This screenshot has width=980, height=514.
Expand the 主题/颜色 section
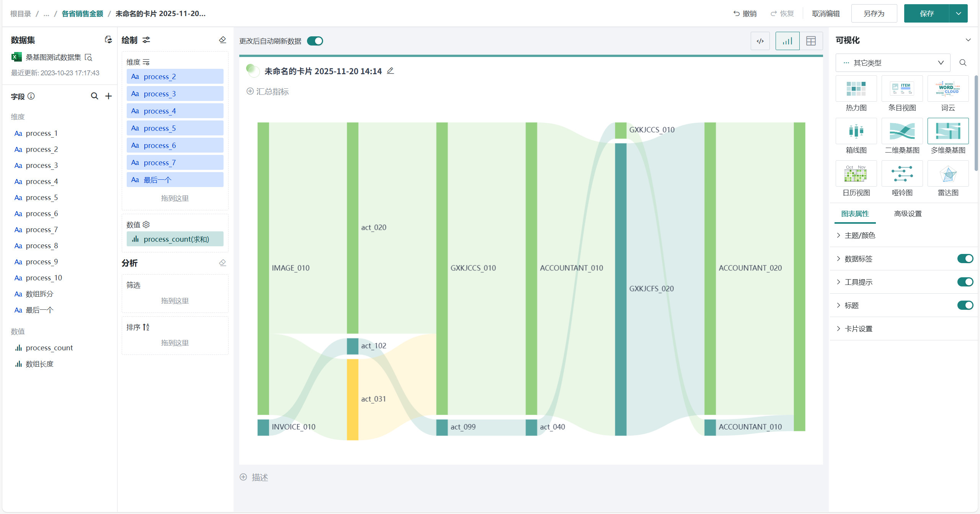(x=860, y=235)
